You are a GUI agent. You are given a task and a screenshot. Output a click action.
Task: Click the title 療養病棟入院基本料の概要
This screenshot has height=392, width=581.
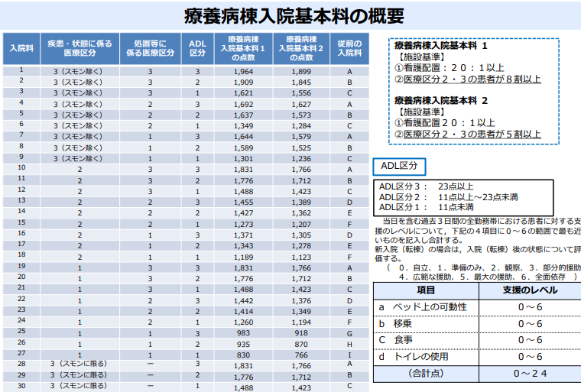click(x=294, y=16)
